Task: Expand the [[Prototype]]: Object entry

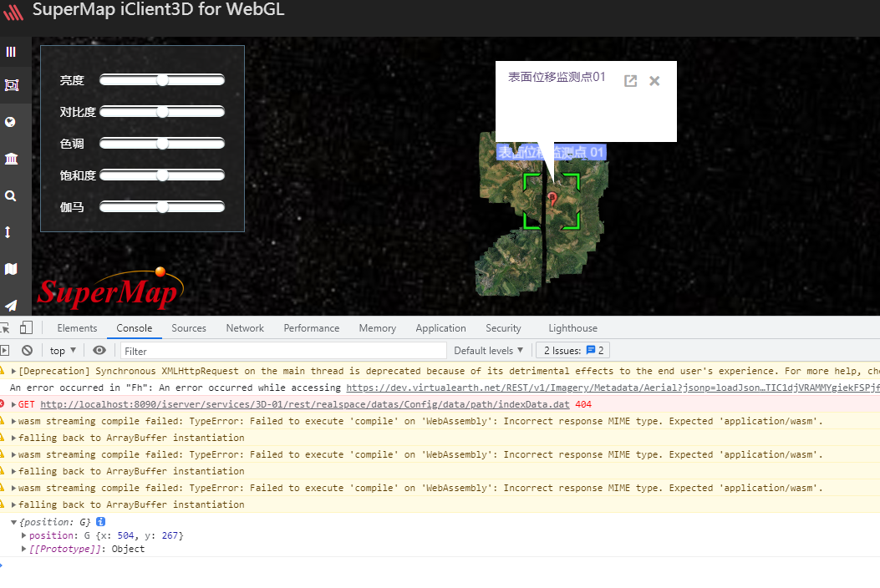Action: (x=23, y=549)
